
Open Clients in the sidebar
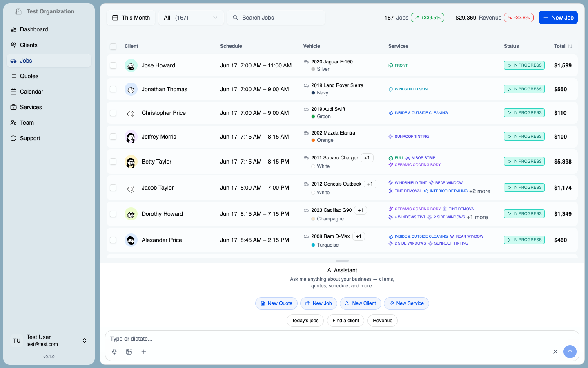pyautogui.click(x=49, y=45)
